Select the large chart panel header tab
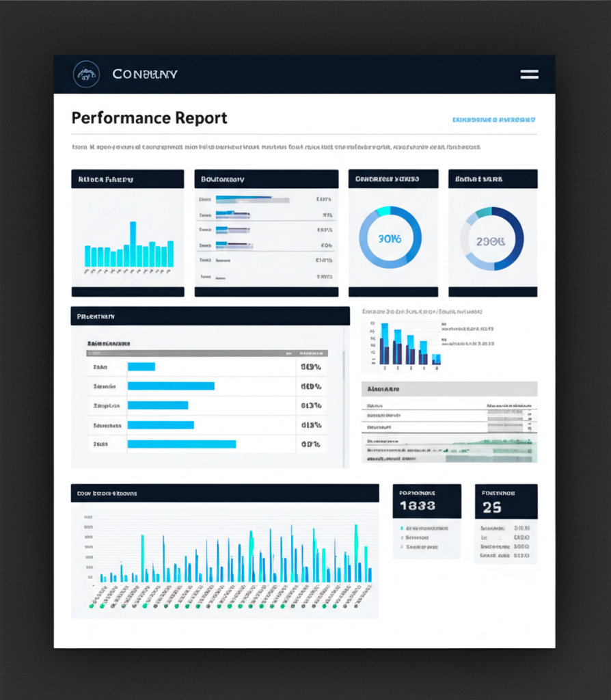 coord(226,493)
